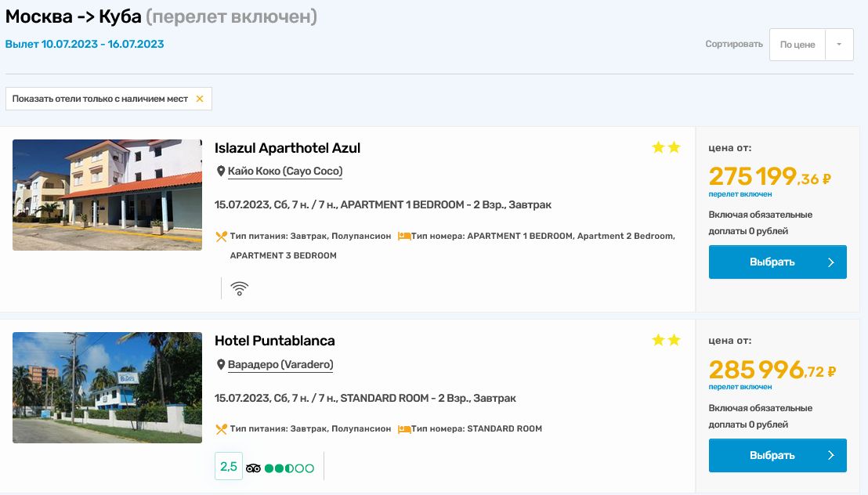This screenshot has height=495, width=868.
Task: Click star rating of Hotel Puntablanca
Action: click(666, 340)
